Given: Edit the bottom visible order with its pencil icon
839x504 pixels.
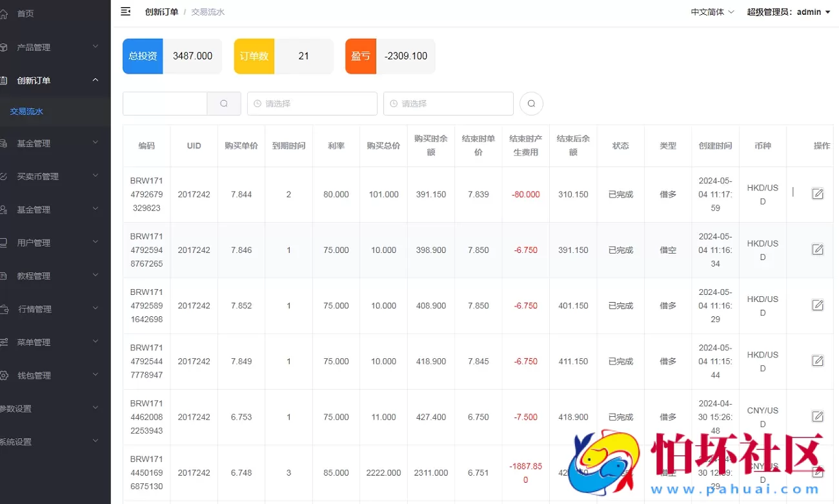Looking at the screenshot, I should (x=818, y=472).
